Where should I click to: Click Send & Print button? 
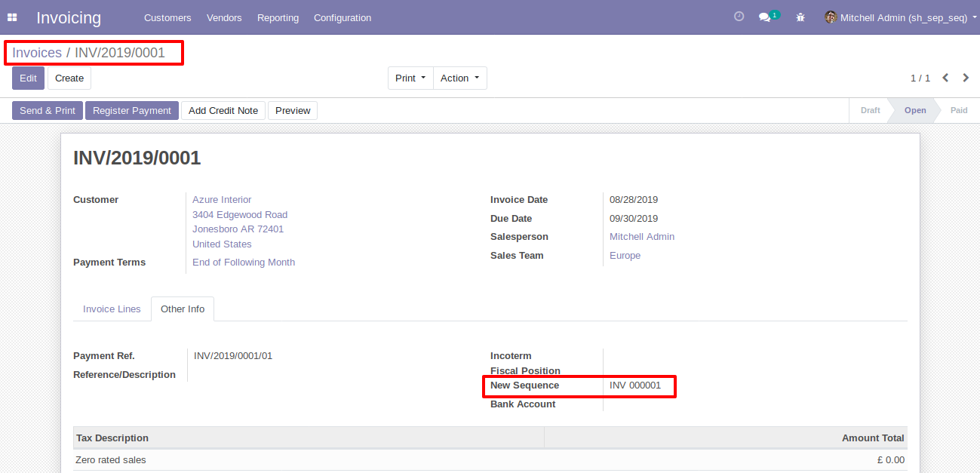[x=48, y=111]
